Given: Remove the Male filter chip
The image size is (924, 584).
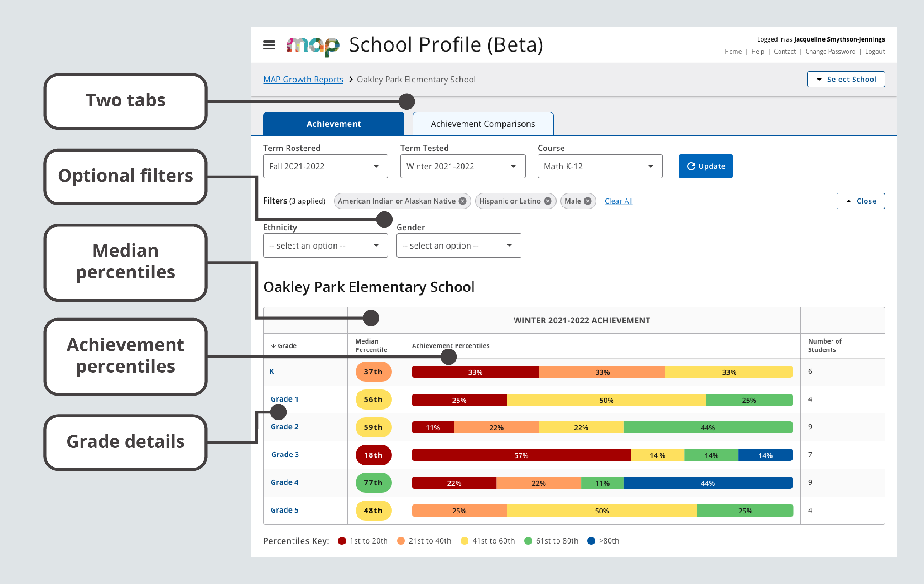Looking at the screenshot, I should point(587,201).
